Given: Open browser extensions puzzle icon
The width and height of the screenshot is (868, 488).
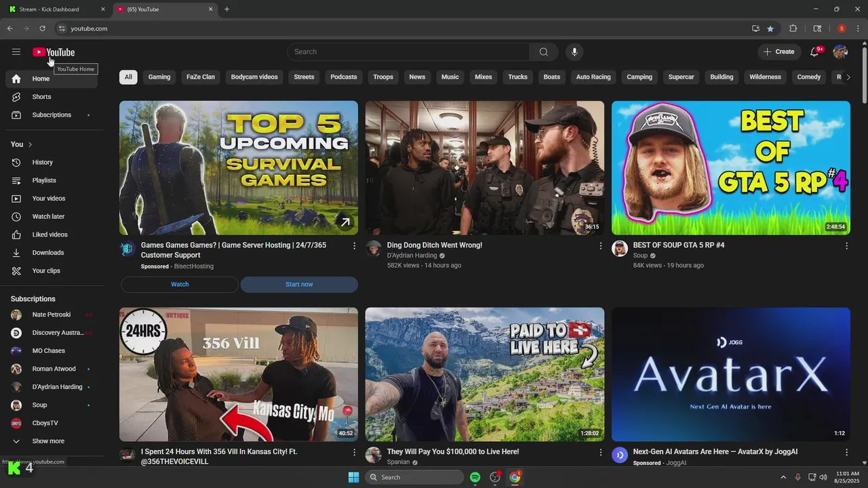Looking at the screenshot, I should click(x=793, y=28).
